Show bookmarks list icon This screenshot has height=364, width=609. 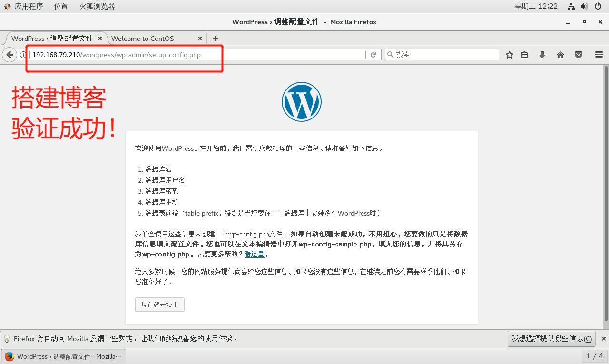[x=524, y=55]
